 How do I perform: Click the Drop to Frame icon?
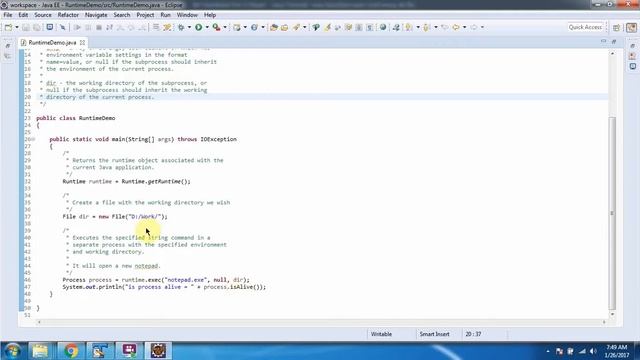tap(156, 27)
